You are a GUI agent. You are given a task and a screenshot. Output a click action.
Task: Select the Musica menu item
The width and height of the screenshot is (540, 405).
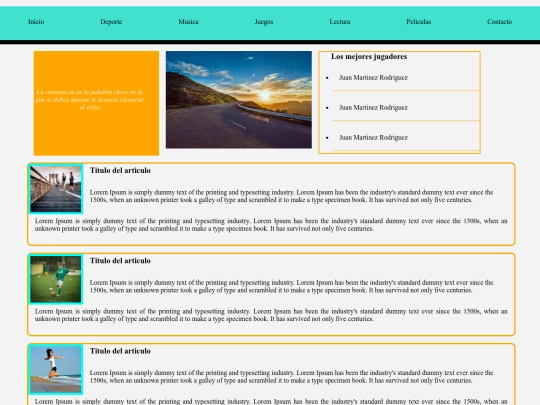188,22
